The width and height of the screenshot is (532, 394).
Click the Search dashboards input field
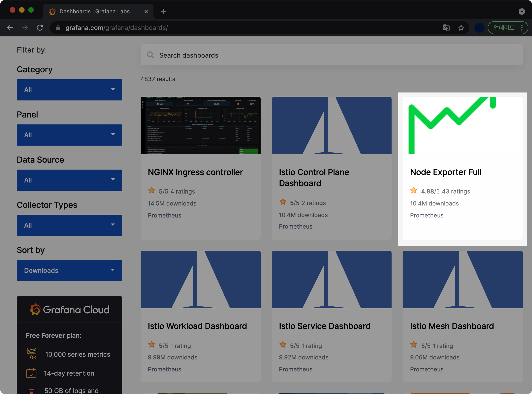[238, 55]
